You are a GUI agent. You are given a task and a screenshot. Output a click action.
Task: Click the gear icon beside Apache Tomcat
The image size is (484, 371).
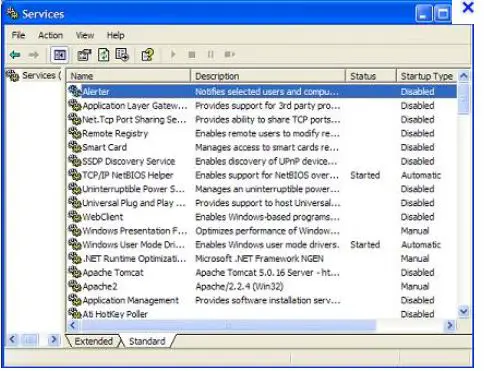[75, 272]
